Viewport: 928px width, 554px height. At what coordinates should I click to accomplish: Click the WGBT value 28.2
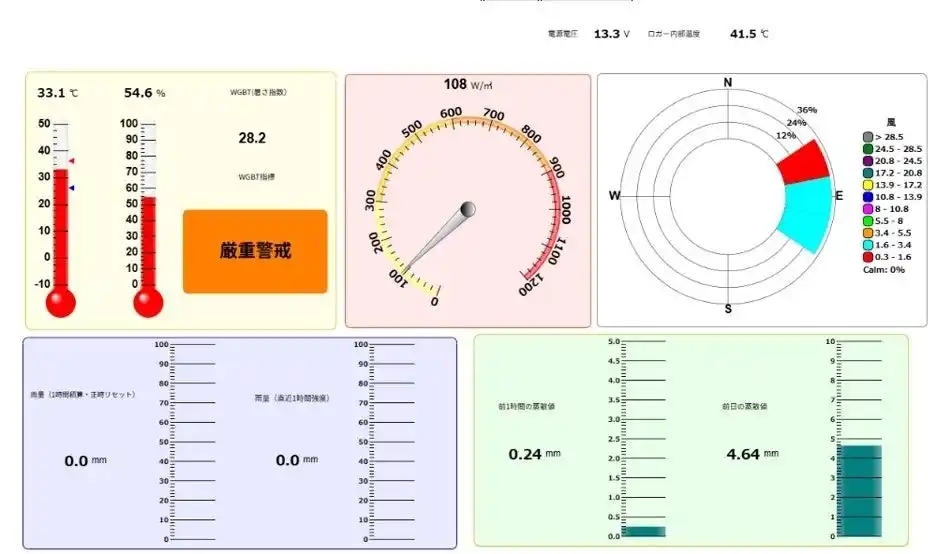click(252, 138)
